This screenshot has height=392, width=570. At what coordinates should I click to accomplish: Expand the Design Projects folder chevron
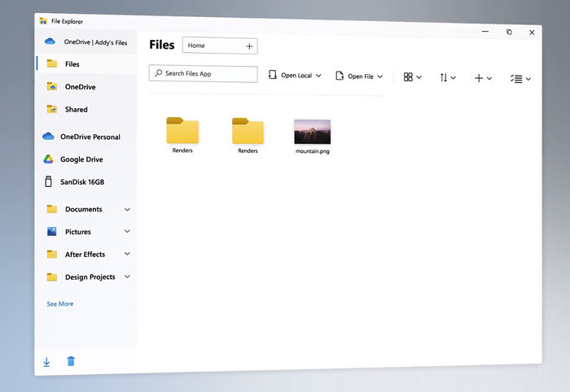[127, 277]
